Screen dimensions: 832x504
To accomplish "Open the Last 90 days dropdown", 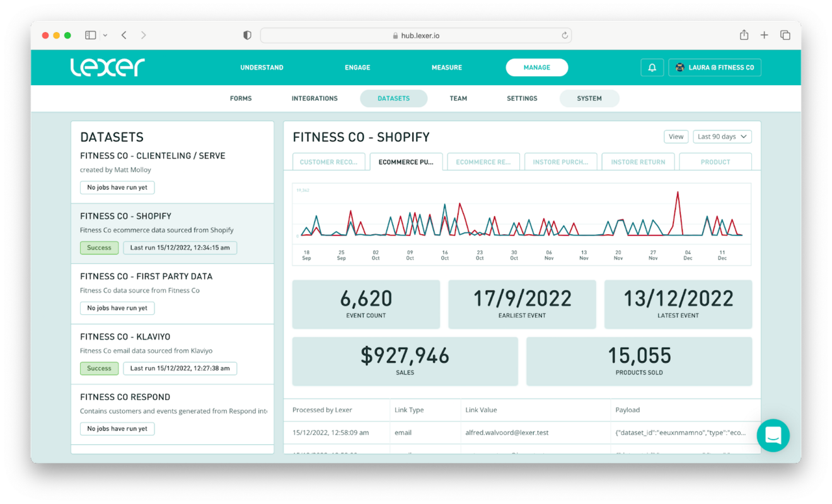I will point(722,136).
